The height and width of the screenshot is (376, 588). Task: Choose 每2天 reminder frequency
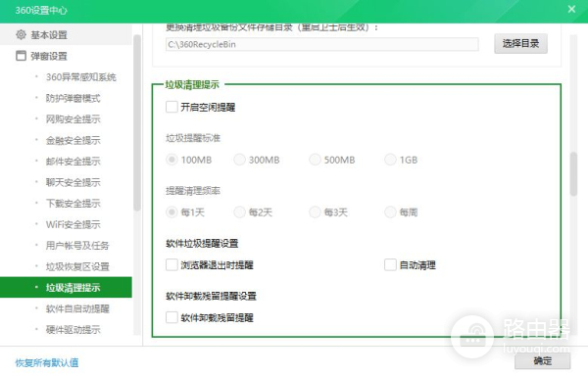pos(240,212)
